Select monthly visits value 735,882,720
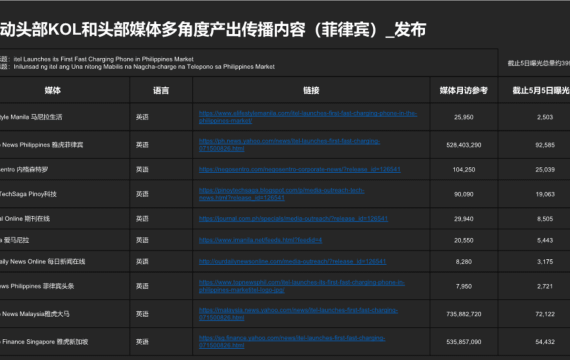This screenshot has width=570, height=360. click(464, 314)
